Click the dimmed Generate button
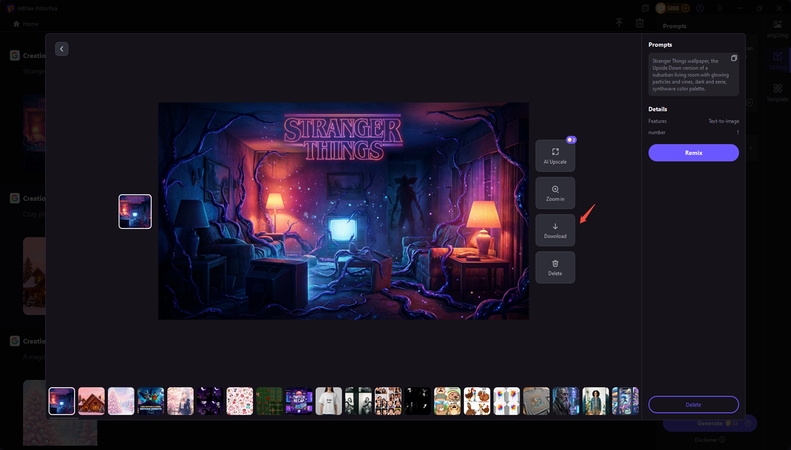This screenshot has height=450, width=791. click(x=710, y=423)
